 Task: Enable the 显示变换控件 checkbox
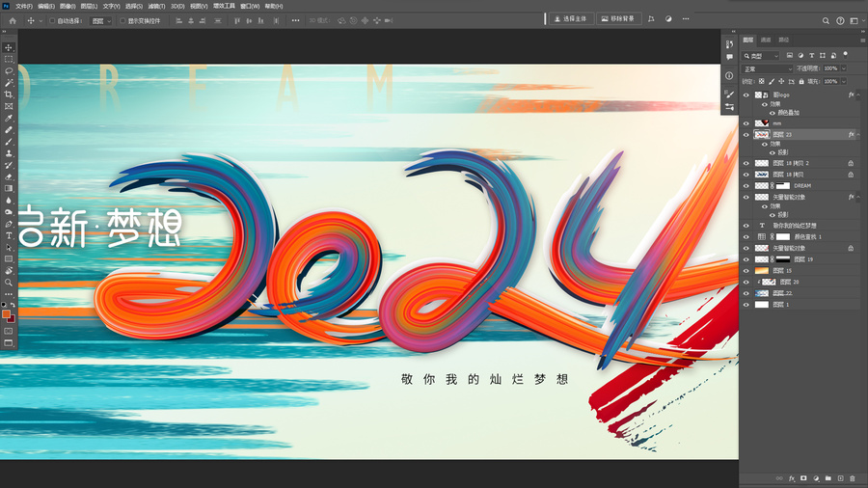122,21
